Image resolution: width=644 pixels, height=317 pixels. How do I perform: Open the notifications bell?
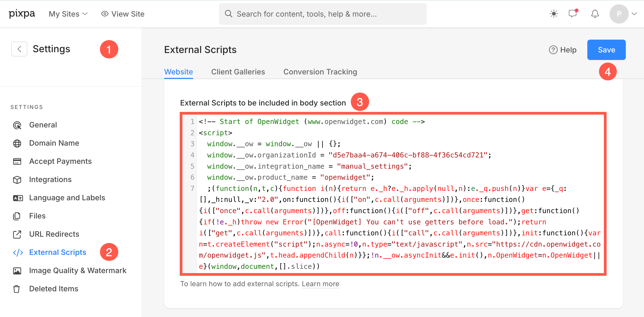pyautogui.click(x=595, y=14)
